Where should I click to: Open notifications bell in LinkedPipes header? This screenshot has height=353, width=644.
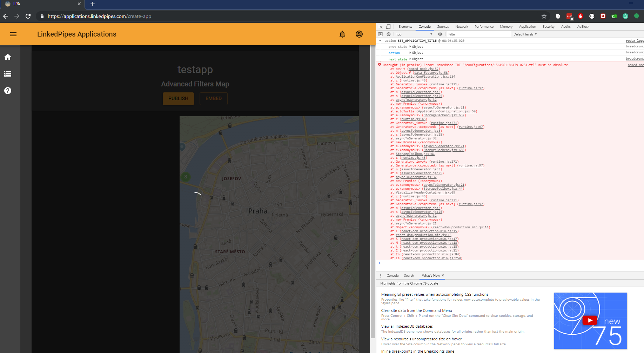point(342,34)
